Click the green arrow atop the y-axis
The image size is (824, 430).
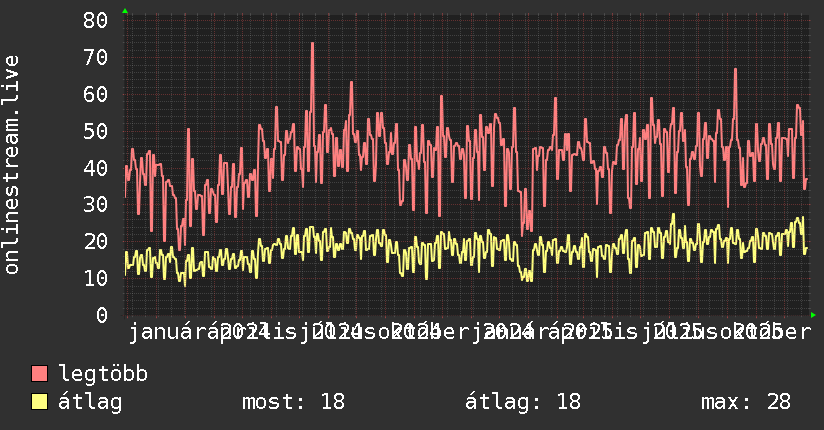tap(125, 11)
